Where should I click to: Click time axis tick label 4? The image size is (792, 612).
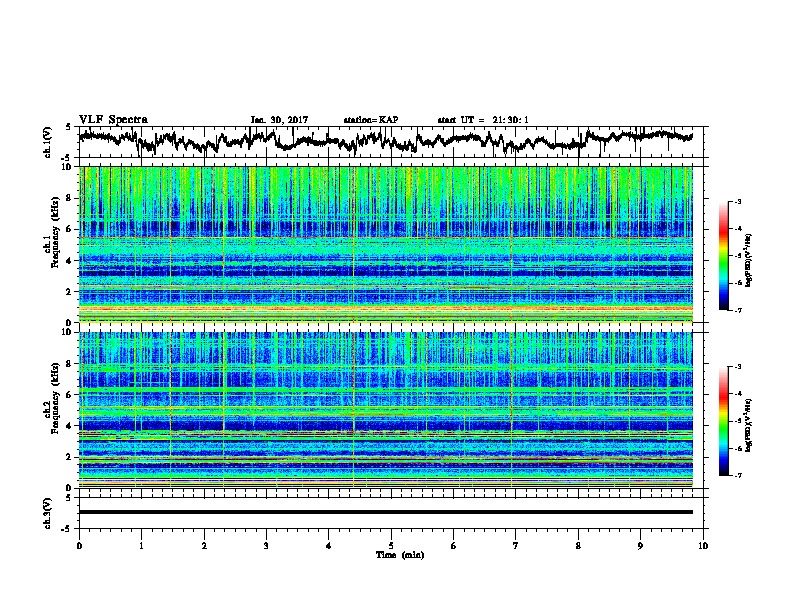tap(329, 545)
